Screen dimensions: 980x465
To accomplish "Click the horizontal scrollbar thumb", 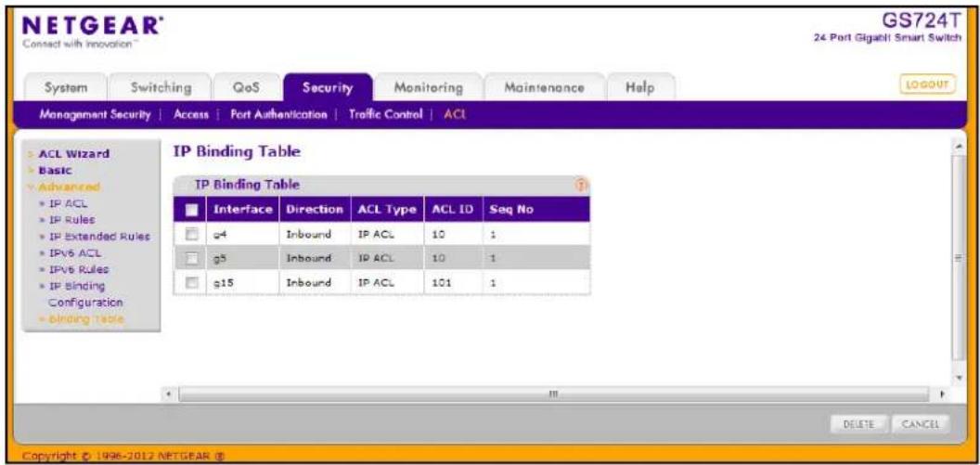I will coord(553,395).
